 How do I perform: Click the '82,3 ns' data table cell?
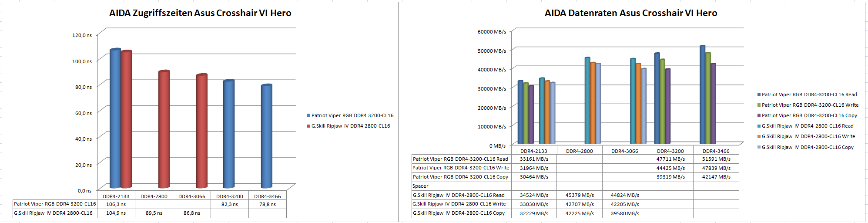click(x=230, y=204)
